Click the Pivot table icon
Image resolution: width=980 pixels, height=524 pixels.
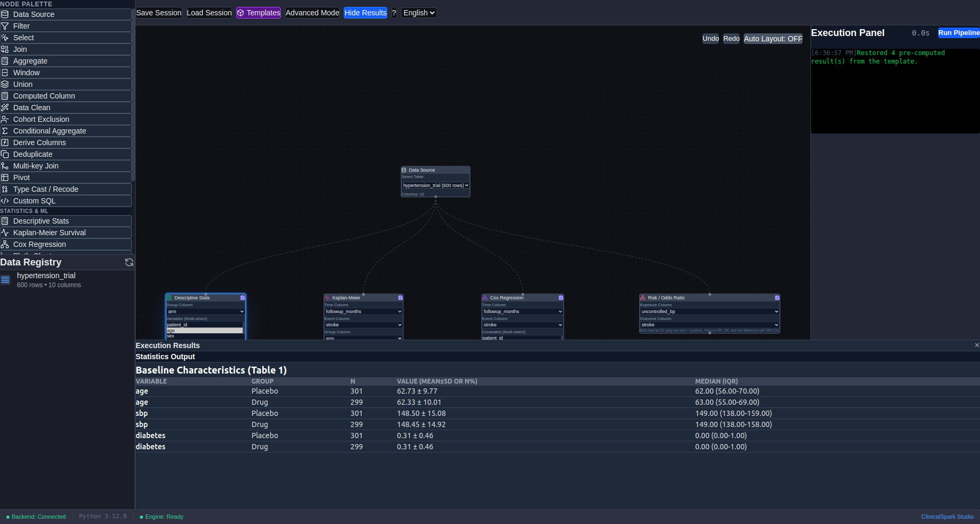click(x=5, y=177)
